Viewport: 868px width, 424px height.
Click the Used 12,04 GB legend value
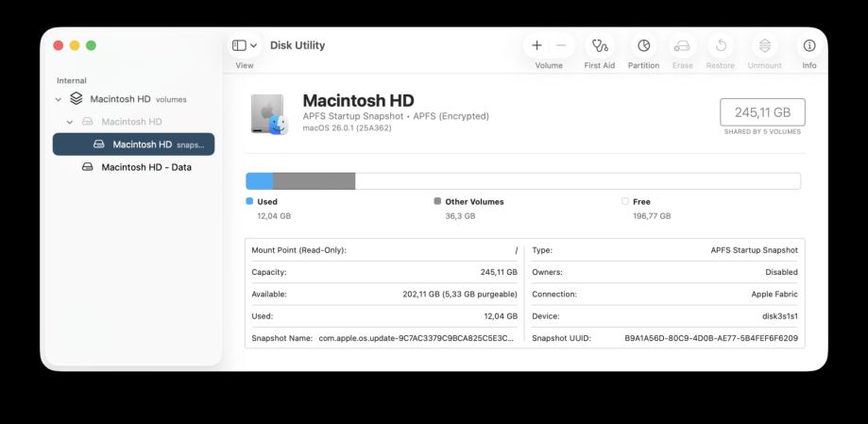click(x=274, y=216)
